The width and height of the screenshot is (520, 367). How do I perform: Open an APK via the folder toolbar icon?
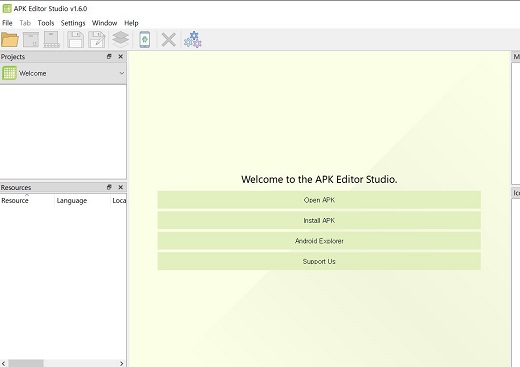point(10,40)
